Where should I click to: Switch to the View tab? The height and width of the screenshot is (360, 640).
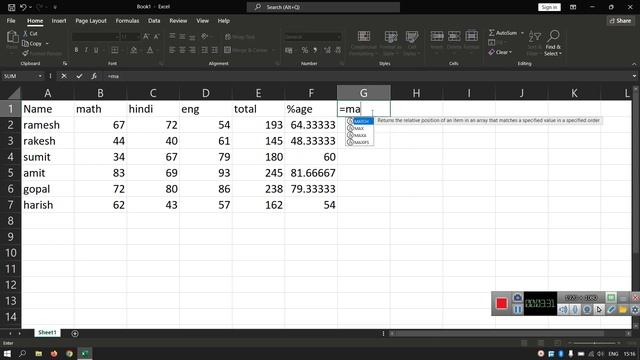click(x=202, y=20)
